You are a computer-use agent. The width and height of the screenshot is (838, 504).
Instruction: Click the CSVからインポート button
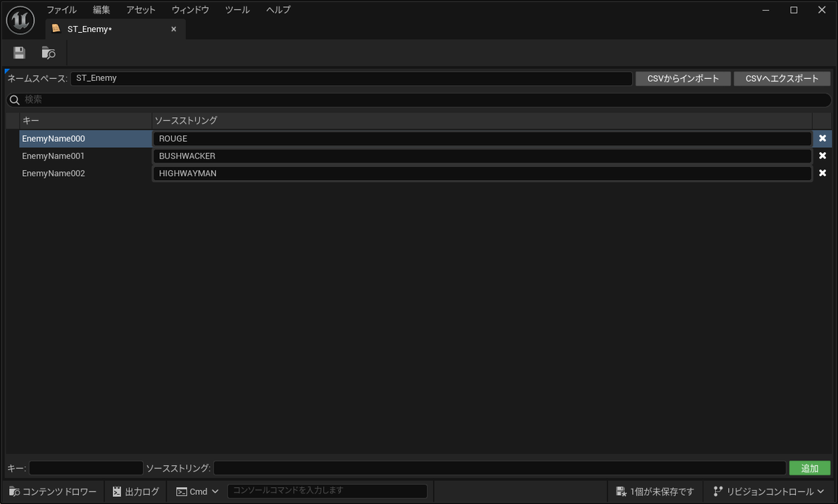pos(683,79)
